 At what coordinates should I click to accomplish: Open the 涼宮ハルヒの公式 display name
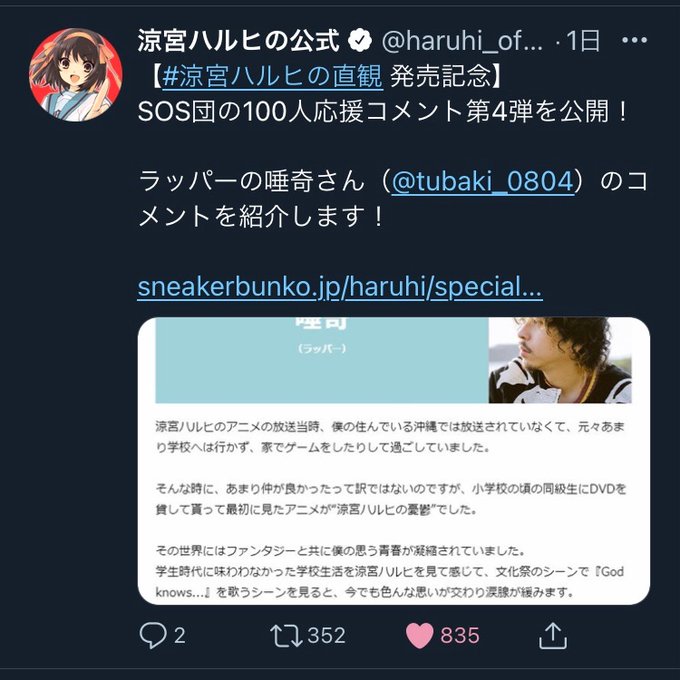[239, 41]
